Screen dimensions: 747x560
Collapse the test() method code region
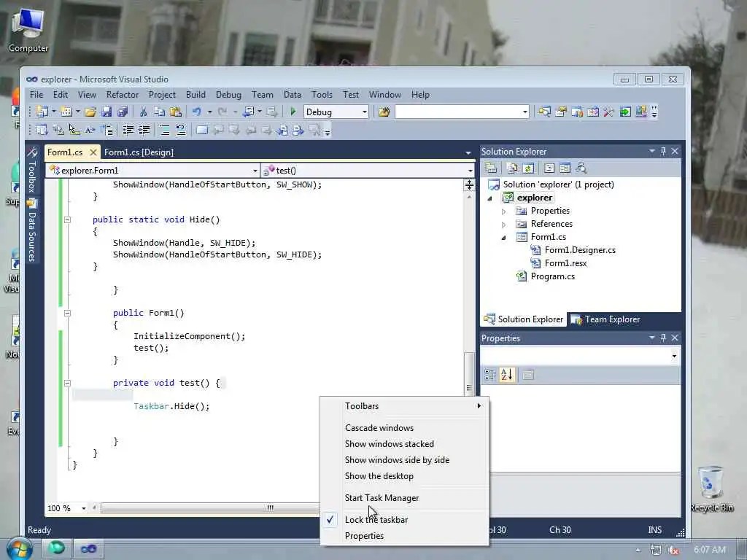tap(67, 383)
